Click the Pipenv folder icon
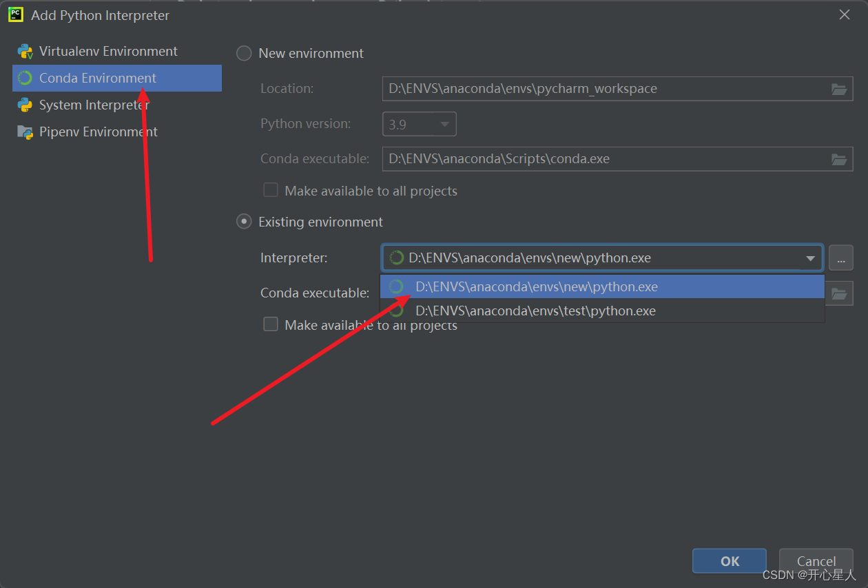868x588 pixels. click(x=25, y=132)
